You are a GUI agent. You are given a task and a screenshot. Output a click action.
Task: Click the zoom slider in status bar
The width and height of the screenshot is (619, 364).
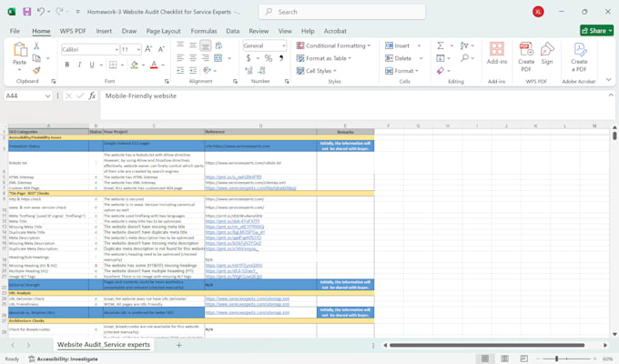556,359
